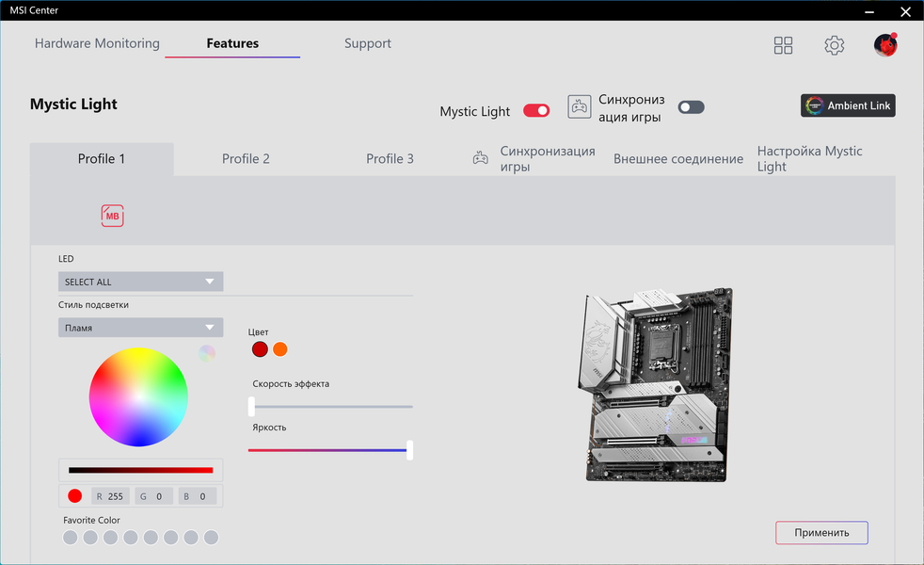
Task: Click the Favorite Color label
Action: pyautogui.click(x=91, y=520)
